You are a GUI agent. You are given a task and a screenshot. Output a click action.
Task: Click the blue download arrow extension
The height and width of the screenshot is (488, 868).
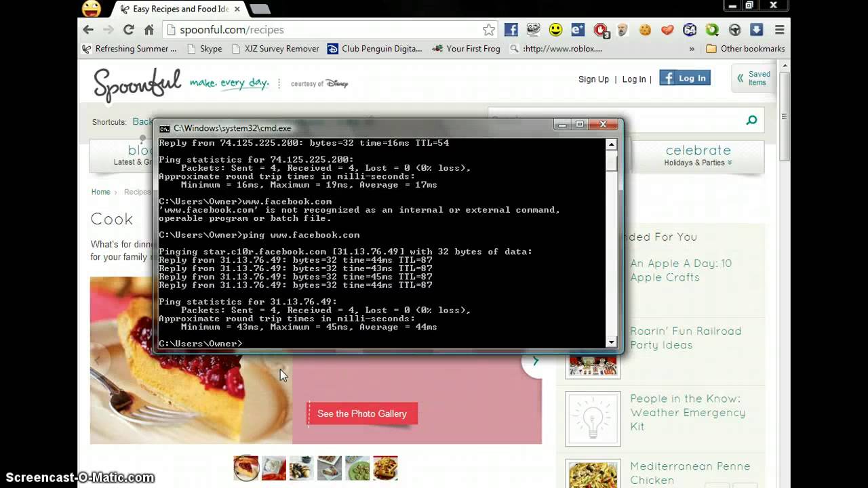coord(757,30)
